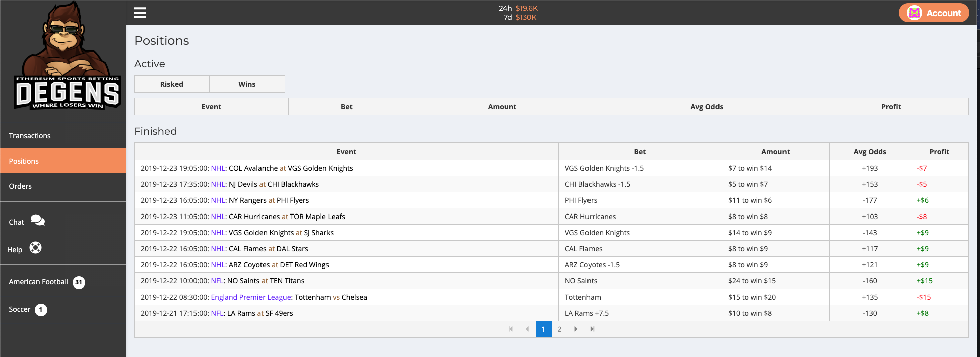Image resolution: width=980 pixels, height=357 pixels.
Task: Click NFL link in LA Rams row
Action: click(x=217, y=313)
